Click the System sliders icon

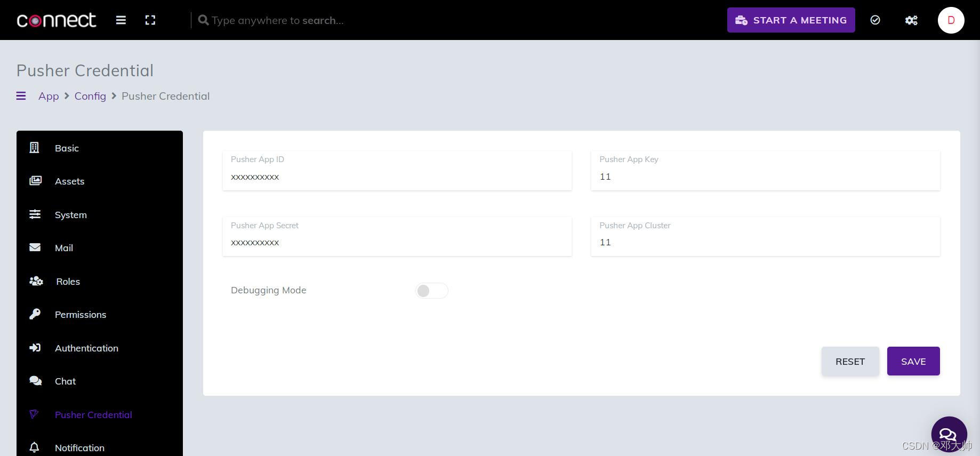click(x=35, y=214)
